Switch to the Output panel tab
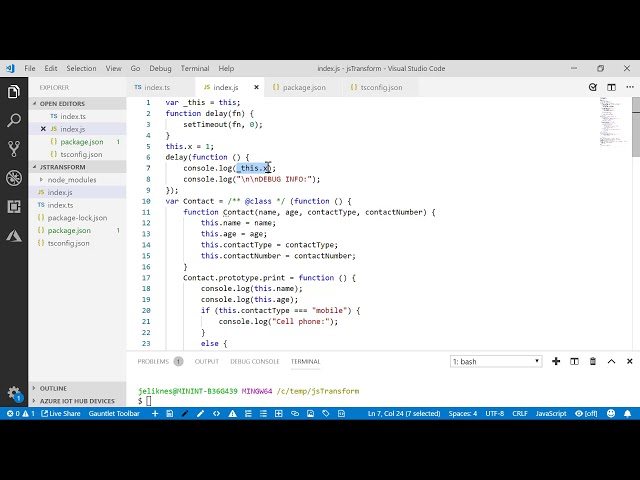 (207, 361)
